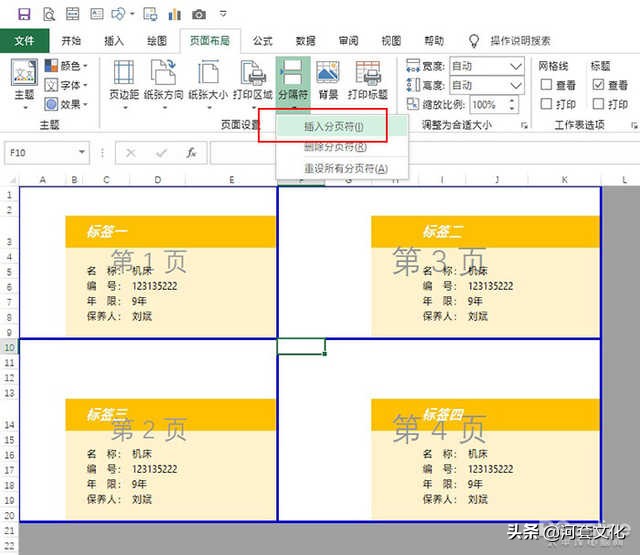Click the camera icon in quick access toolbar
Viewport: 640px width, 555px height.
(x=199, y=15)
